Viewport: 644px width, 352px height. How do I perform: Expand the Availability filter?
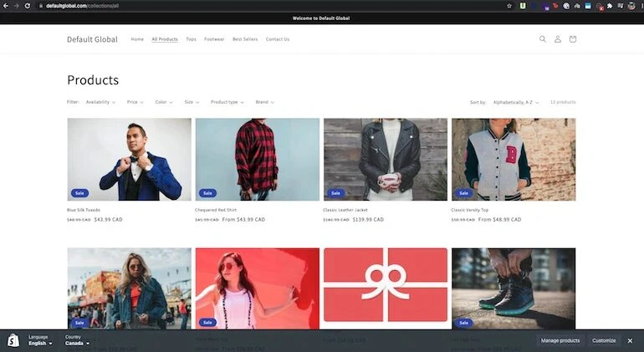(x=101, y=102)
